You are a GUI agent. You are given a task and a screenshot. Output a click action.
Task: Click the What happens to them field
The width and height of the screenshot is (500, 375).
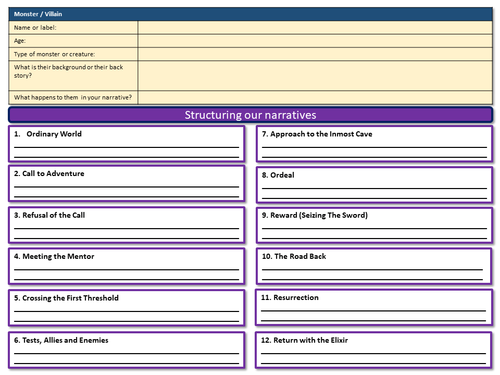tap(315, 97)
